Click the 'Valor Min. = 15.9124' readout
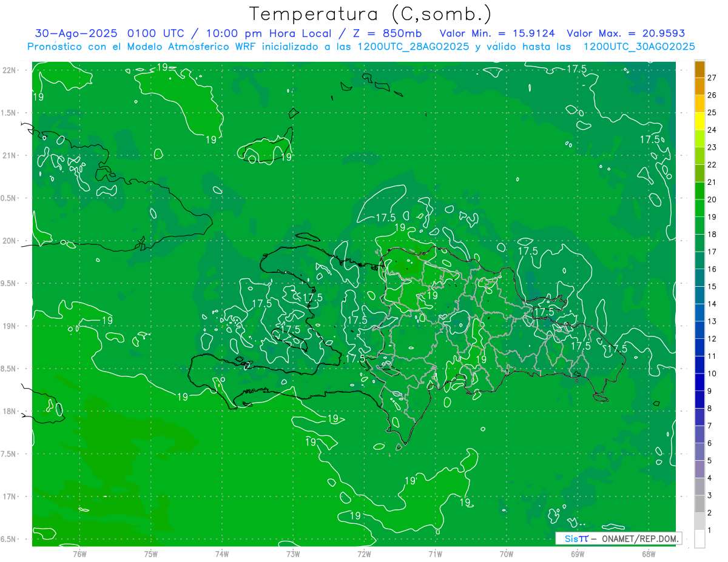Image resolution: width=728 pixels, height=562 pixels. [x=497, y=33]
